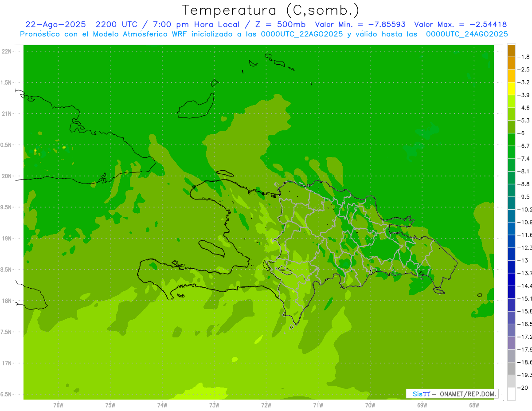Click the '-3.2' legend value

pyautogui.click(x=524, y=82)
